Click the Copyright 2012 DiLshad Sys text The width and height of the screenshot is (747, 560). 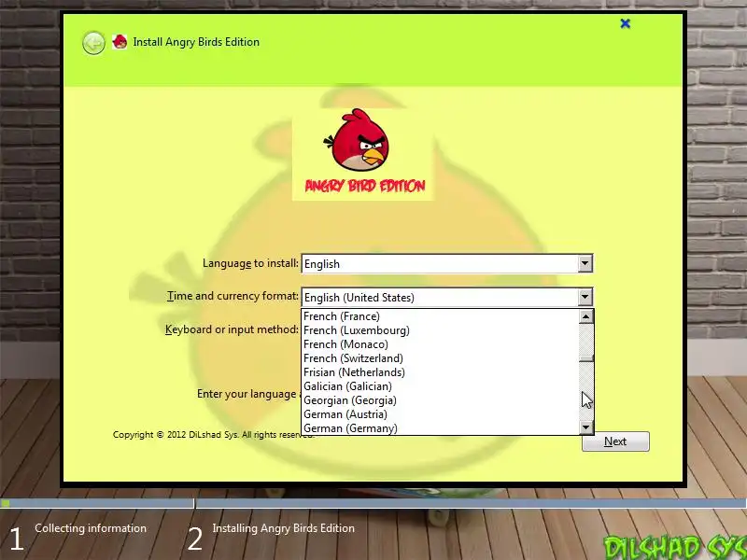click(x=214, y=434)
